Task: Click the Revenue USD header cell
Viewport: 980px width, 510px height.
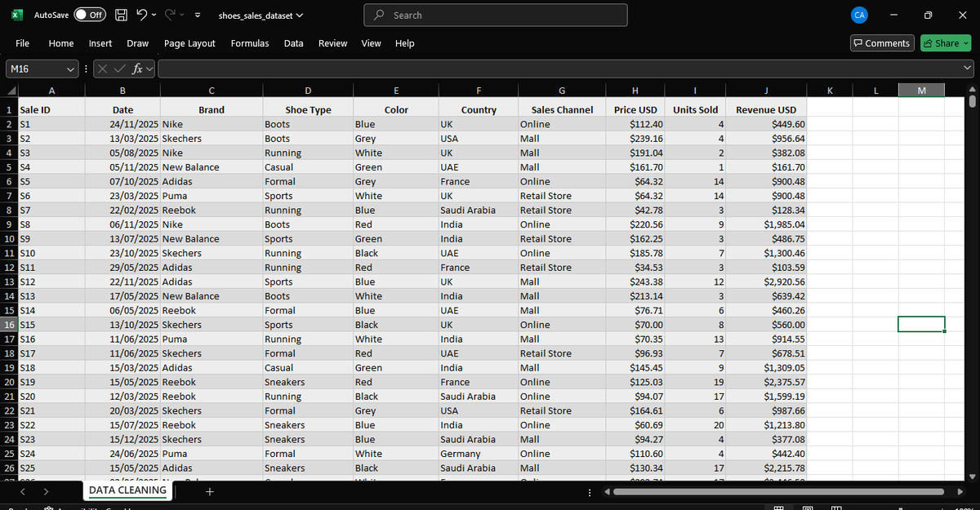Action: (x=767, y=109)
